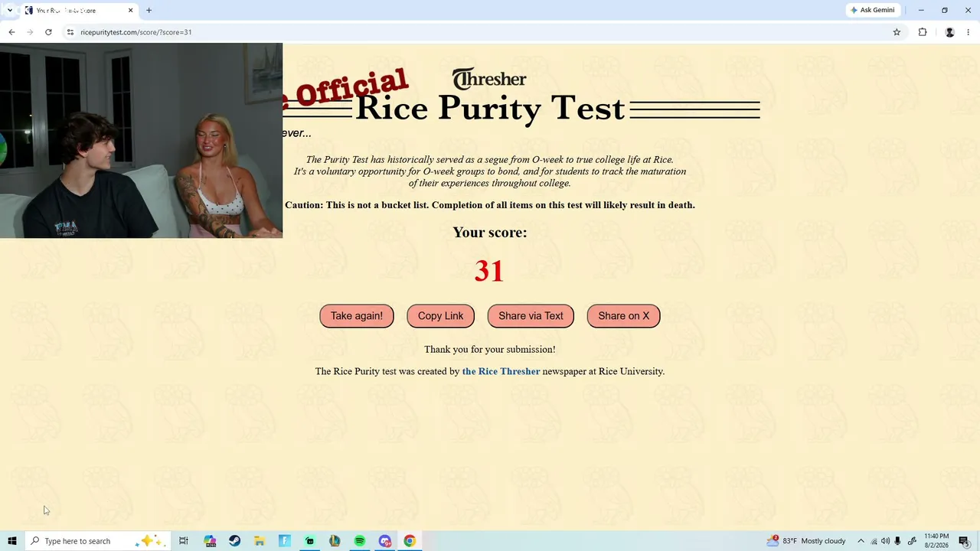980x551 pixels.
Task: Click the Take again! button
Action: [357, 316]
